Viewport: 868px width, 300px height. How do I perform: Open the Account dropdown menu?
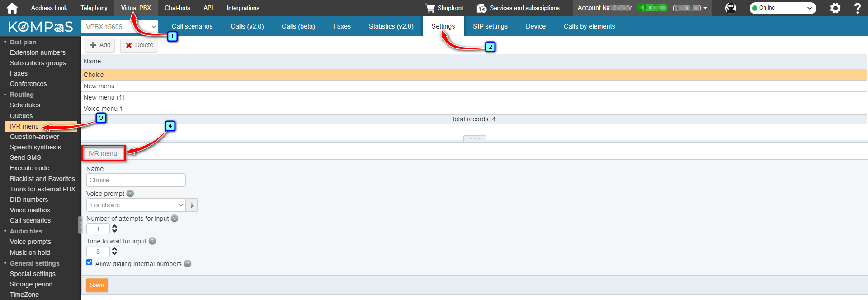[x=642, y=8]
